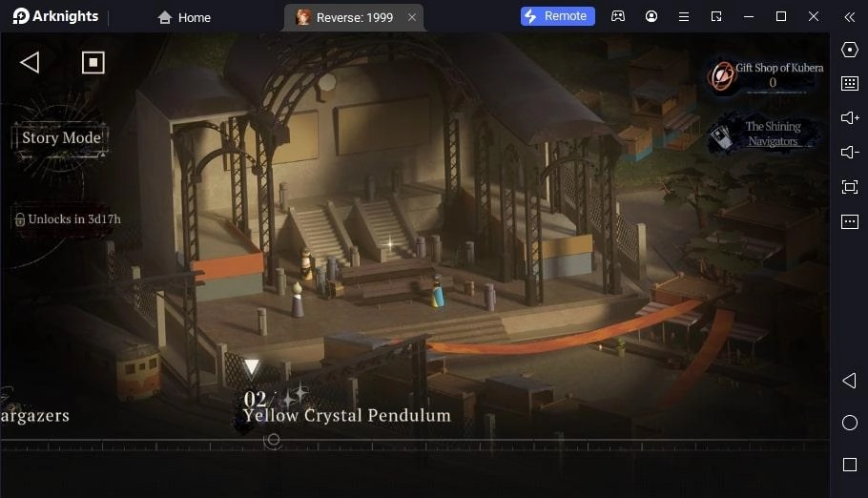
Task: Click the partially visible 'argazers' stage label
Action: pos(34,415)
